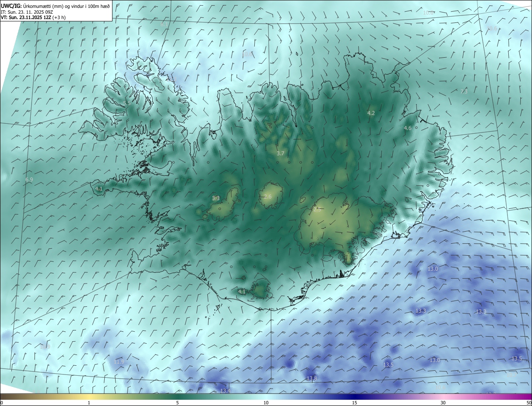Click the 11.9 value in the southwest sea
The image size is (532, 406).
[x=119, y=362]
